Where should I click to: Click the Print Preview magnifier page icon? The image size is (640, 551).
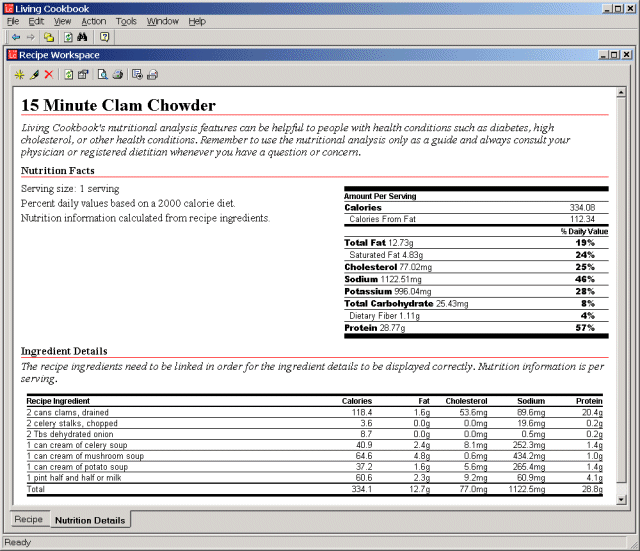[102, 75]
